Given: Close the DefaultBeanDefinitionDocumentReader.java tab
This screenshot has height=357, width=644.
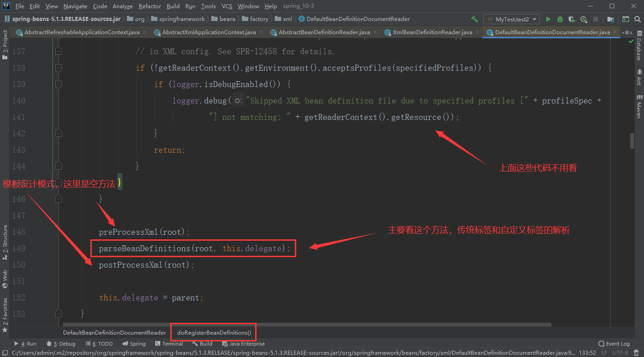Looking at the screenshot, I should [x=615, y=32].
